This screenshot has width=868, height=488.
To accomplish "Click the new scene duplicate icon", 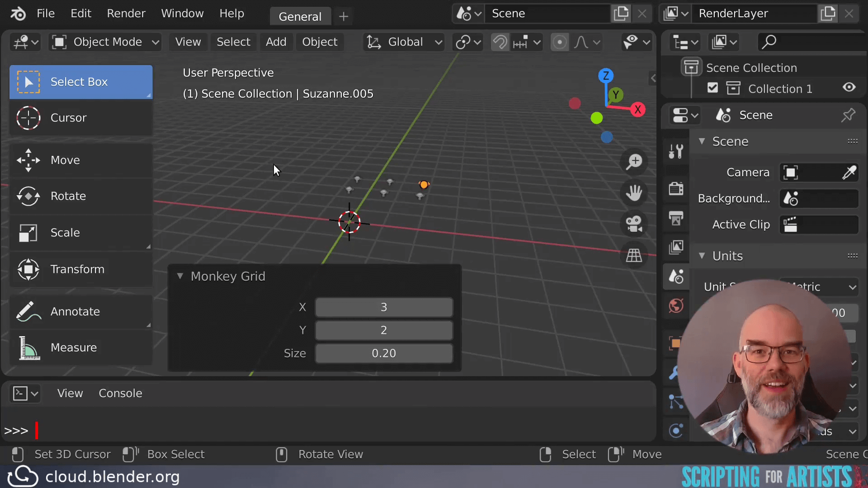I will pyautogui.click(x=621, y=14).
